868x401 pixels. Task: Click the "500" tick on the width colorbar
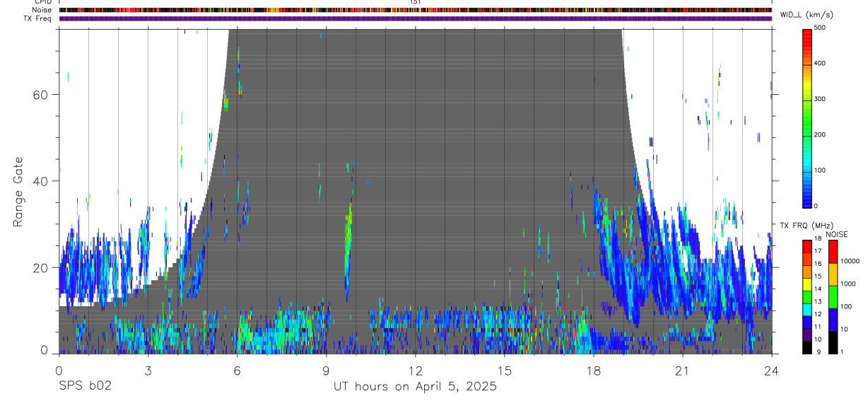point(821,28)
